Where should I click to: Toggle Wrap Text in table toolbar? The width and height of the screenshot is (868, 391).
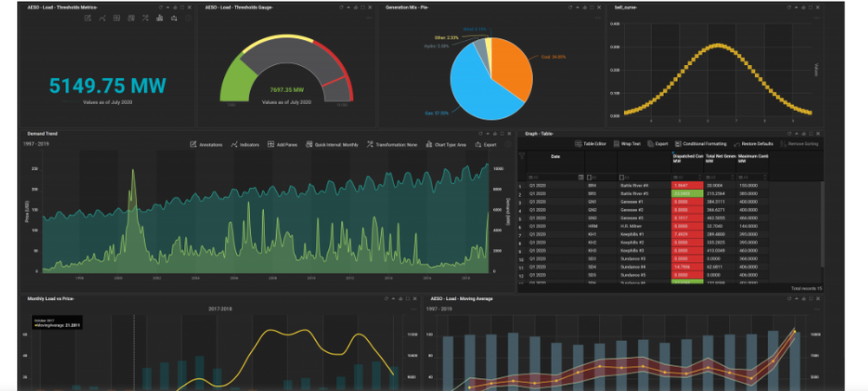point(627,144)
